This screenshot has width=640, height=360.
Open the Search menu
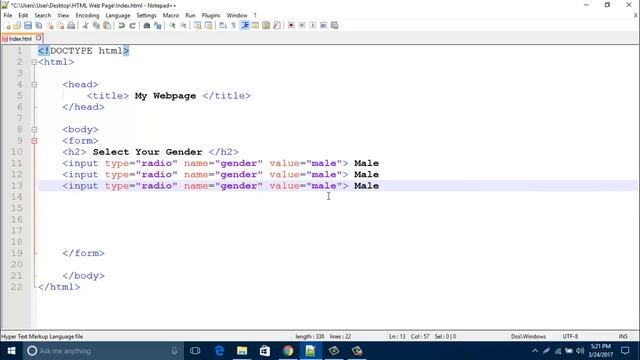click(42, 15)
